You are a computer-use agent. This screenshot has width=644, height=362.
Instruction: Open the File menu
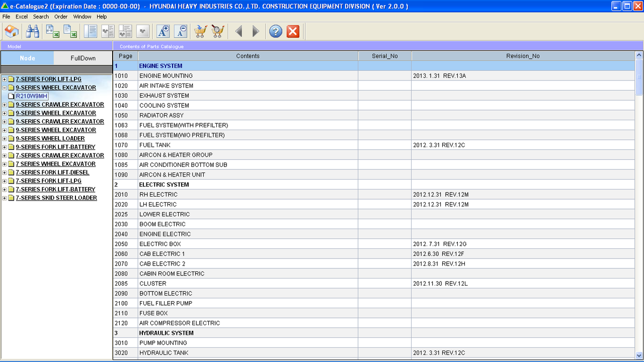[x=6, y=17]
